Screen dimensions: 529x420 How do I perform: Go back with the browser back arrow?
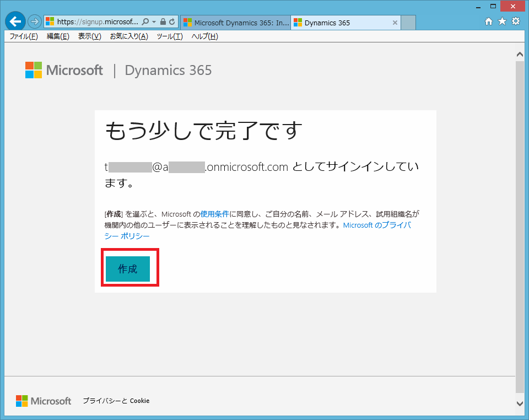(15, 21)
